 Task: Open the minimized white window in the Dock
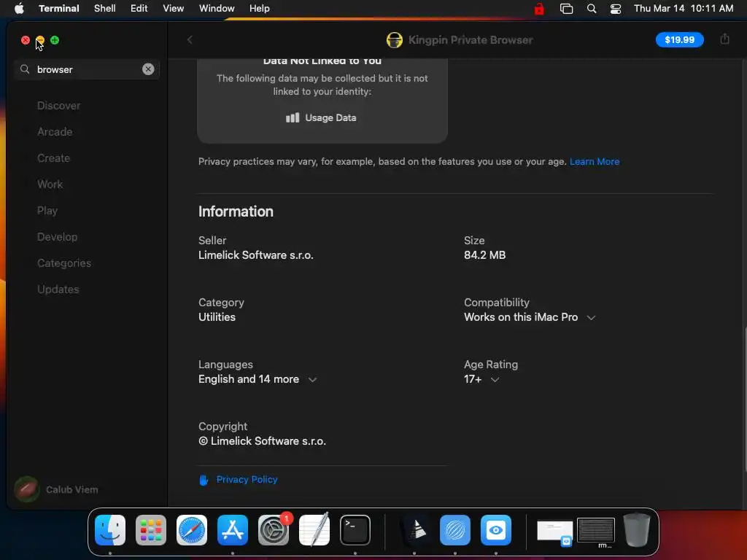(x=555, y=532)
